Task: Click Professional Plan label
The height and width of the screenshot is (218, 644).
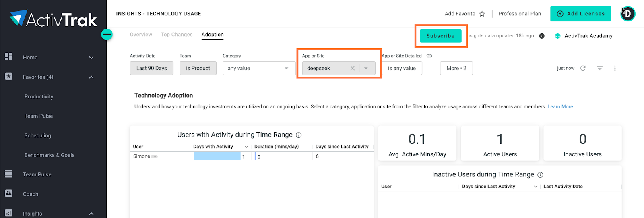Action: [x=520, y=14]
